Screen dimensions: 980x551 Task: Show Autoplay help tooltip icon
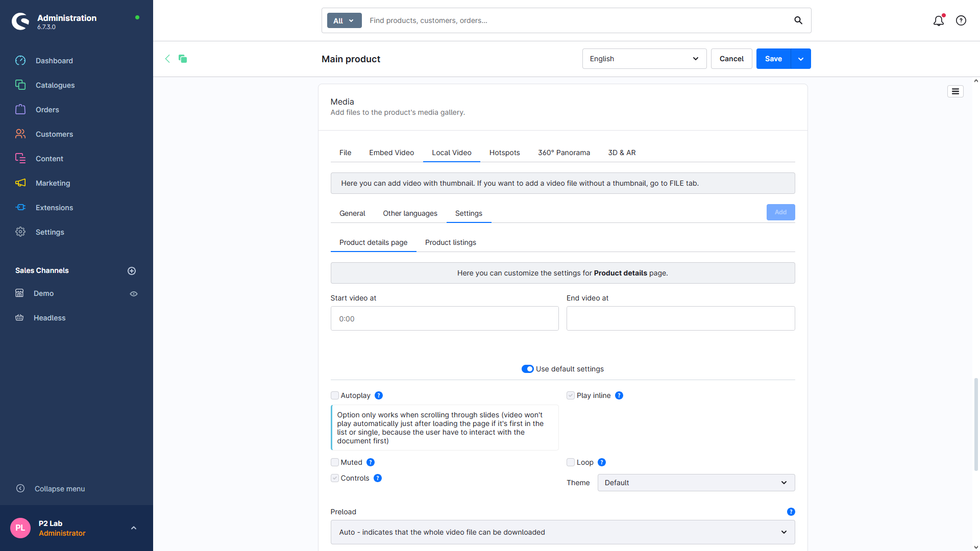point(379,395)
